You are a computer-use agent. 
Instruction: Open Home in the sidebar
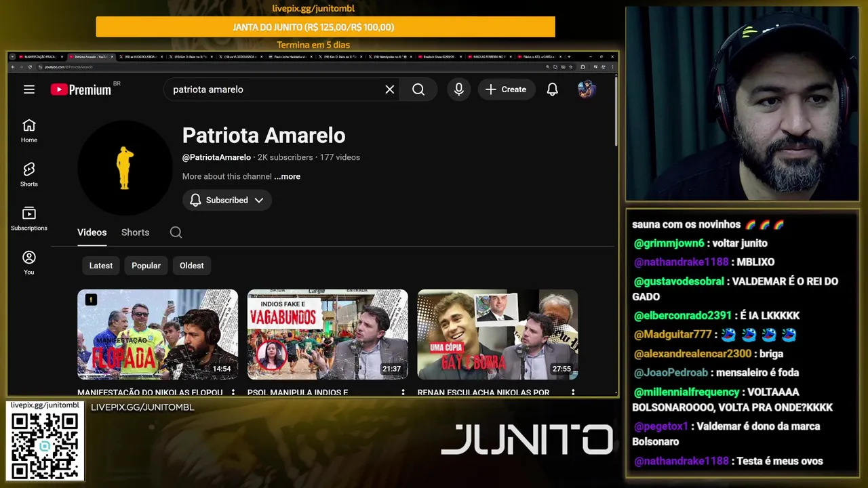[28, 130]
